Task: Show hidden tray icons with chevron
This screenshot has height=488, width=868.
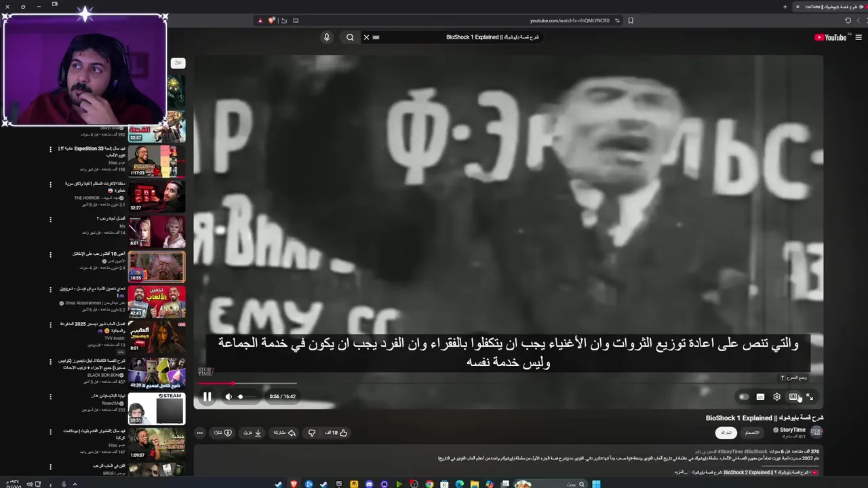Action: pyautogui.click(x=75, y=484)
